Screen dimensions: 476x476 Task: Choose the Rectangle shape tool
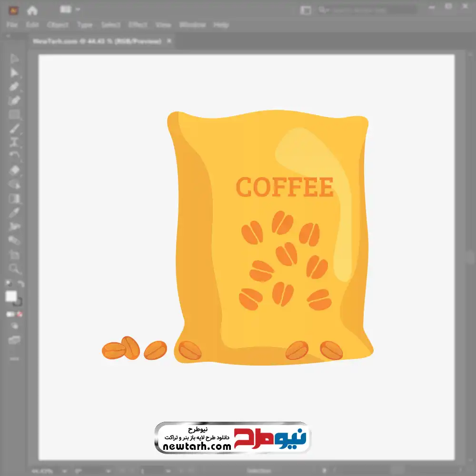point(14,114)
